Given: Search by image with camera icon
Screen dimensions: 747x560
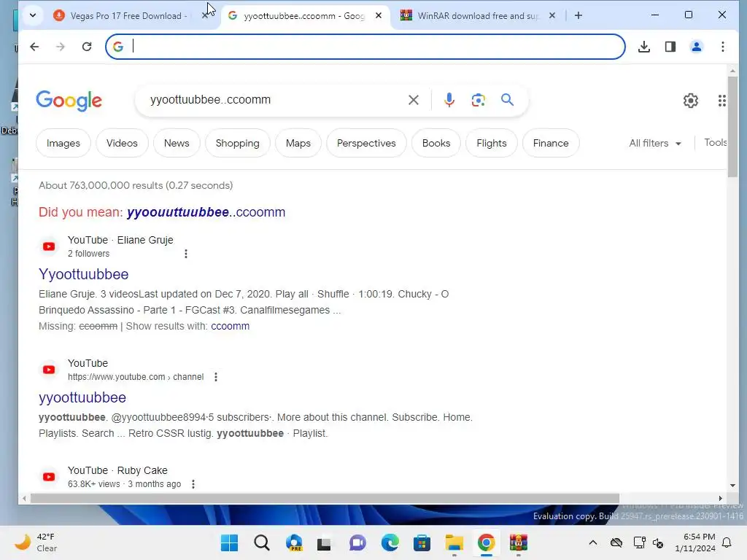Looking at the screenshot, I should (479, 100).
